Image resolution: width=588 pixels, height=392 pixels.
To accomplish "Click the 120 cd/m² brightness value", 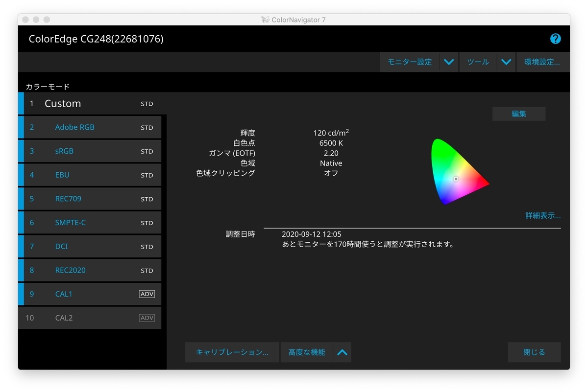I will (x=331, y=133).
